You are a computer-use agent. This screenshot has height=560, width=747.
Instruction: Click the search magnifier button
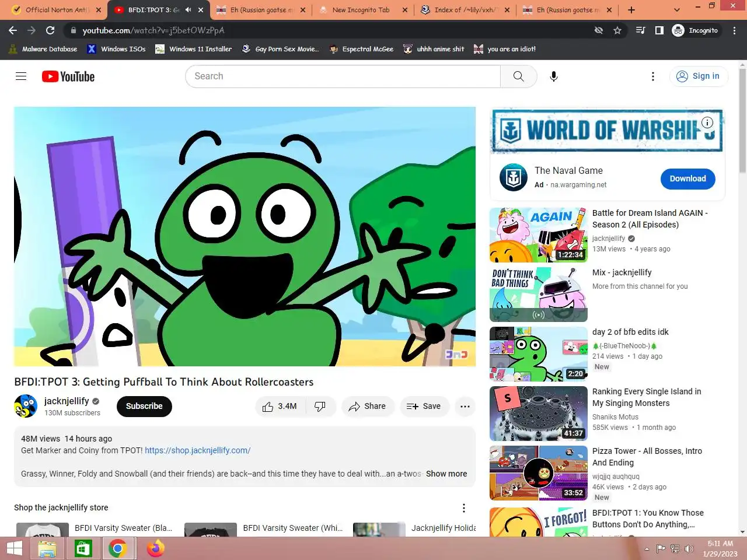click(x=518, y=76)
